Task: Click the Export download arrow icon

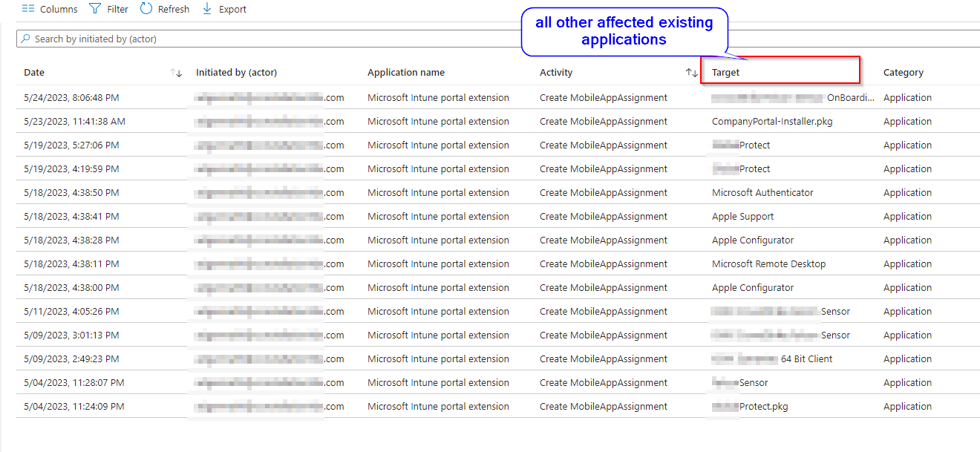Action: point(207,9)
